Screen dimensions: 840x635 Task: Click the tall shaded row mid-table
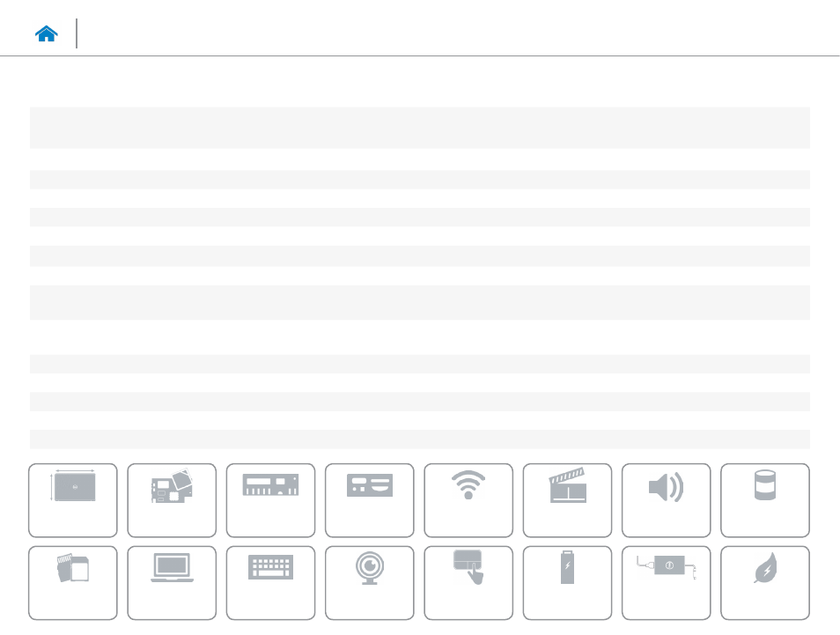coord(419,303)
